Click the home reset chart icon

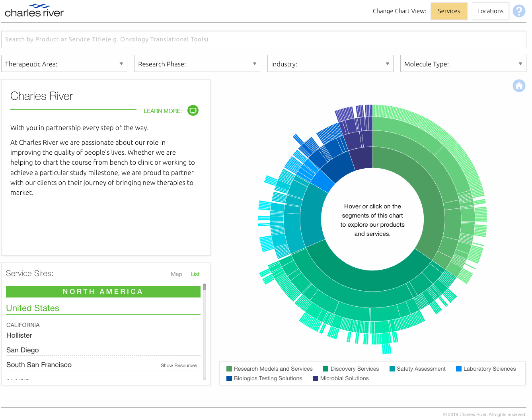pos(518,86)
